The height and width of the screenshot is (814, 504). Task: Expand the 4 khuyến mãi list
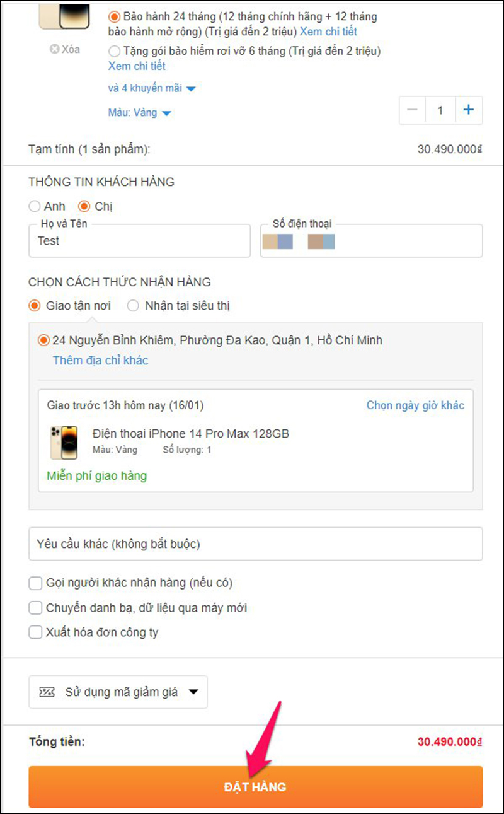click(152, 88)
